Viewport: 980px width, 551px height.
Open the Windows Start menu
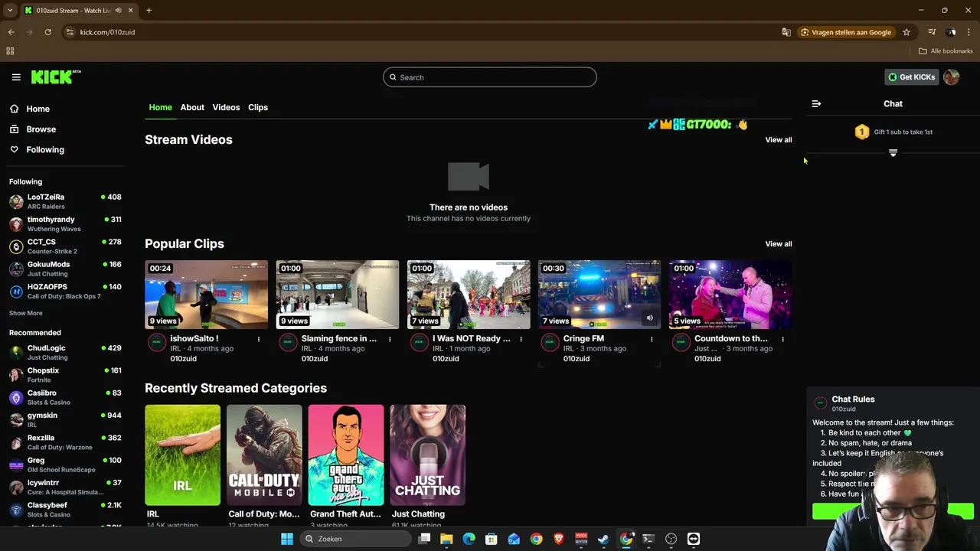(287, 539)
